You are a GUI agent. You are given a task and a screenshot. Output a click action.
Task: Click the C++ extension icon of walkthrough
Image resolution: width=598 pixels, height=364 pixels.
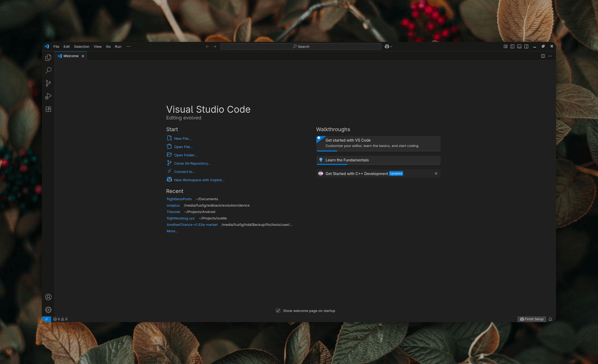321,173
